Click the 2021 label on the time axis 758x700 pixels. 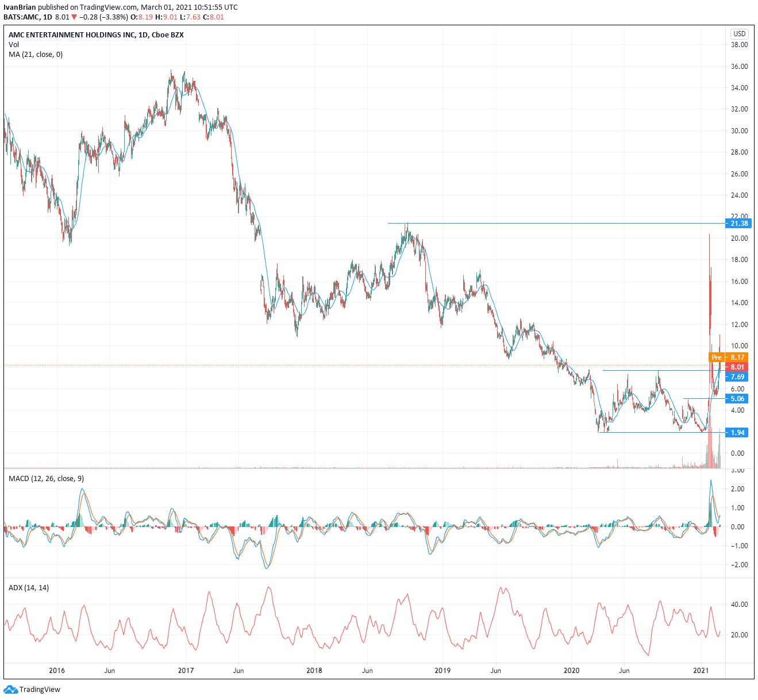(701, 671)
